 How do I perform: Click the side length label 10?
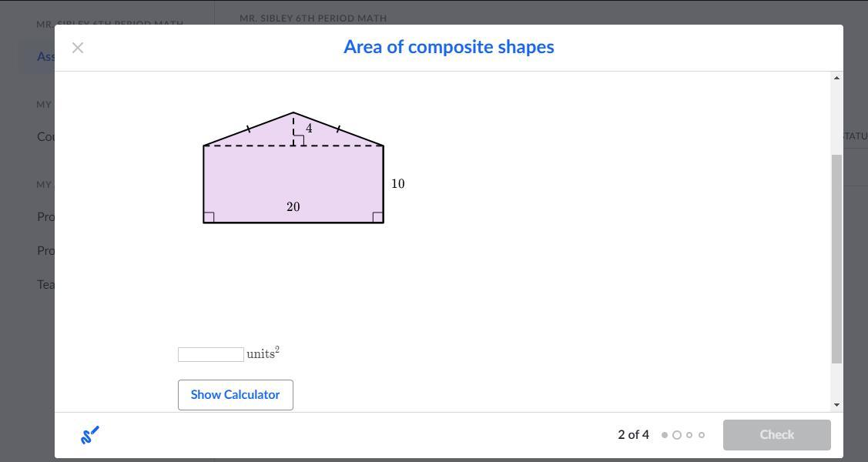point(398,184)
